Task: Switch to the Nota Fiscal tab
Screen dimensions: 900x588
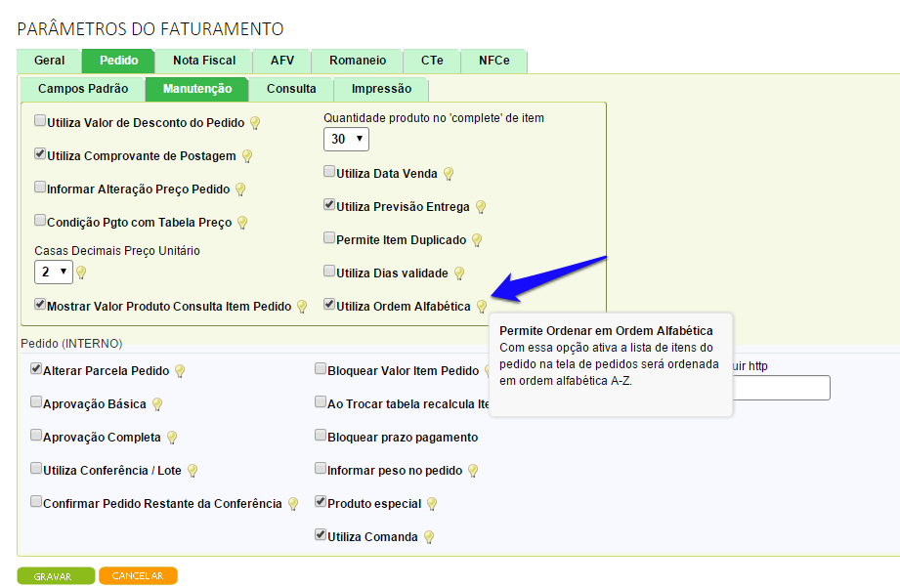Action: 203,61
